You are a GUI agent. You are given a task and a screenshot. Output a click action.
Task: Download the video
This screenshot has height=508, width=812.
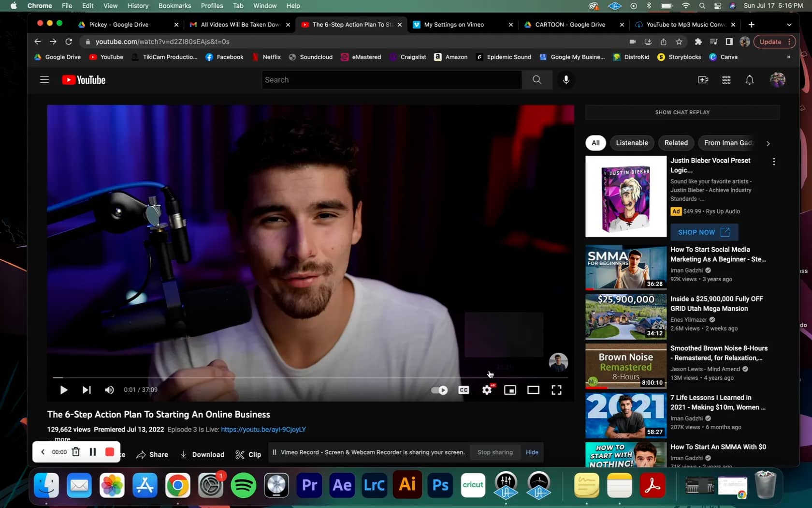[202, 454]
